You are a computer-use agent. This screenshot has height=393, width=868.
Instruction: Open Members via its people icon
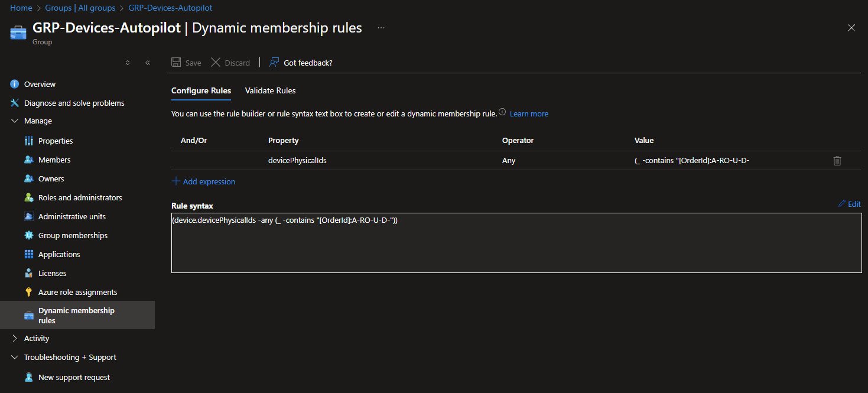point(29,160)
